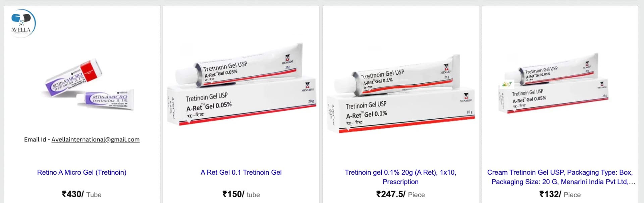Screen dimensions: 644x203
Task: Click the ₹150 price
Action: pos(233,194)
